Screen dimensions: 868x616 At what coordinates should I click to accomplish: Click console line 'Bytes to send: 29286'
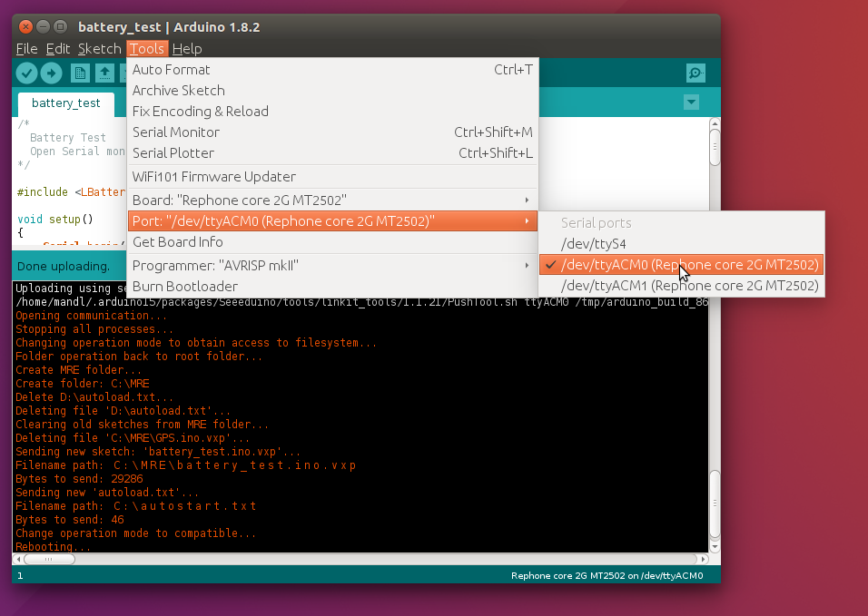click(79, 479)
